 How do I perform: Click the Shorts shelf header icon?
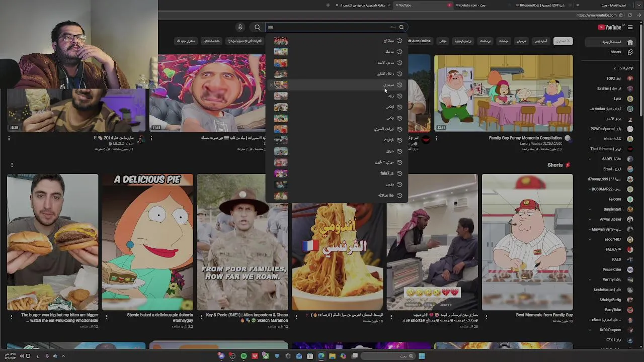pos(568,165)
